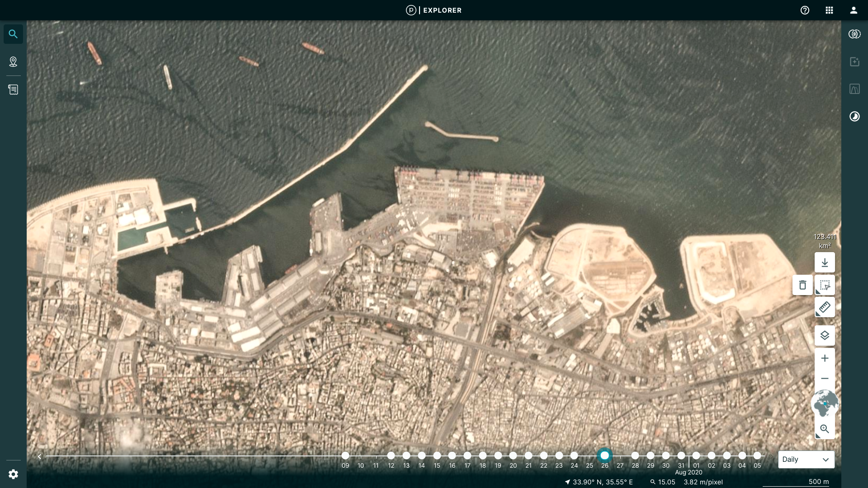Toggle the night-mode half-circle indicator
Viewport: 868px width, 488px height.
point(854,116)
